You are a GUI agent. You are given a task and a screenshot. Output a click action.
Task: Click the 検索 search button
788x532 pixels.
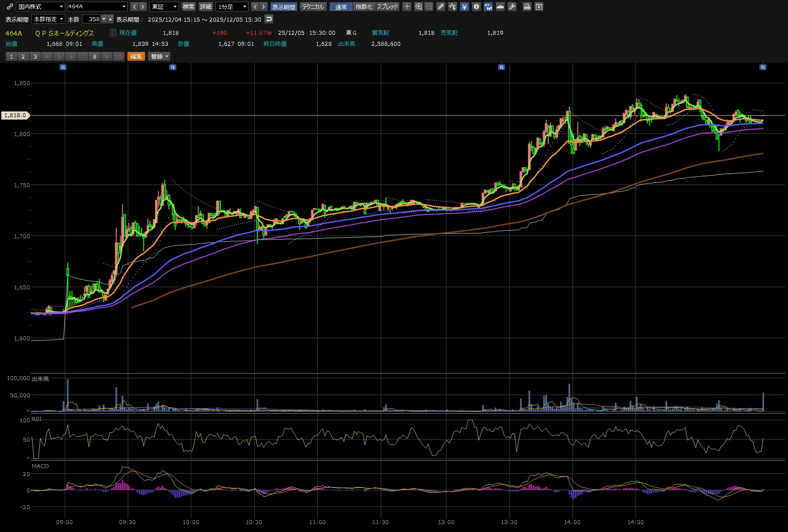[189, 7]
